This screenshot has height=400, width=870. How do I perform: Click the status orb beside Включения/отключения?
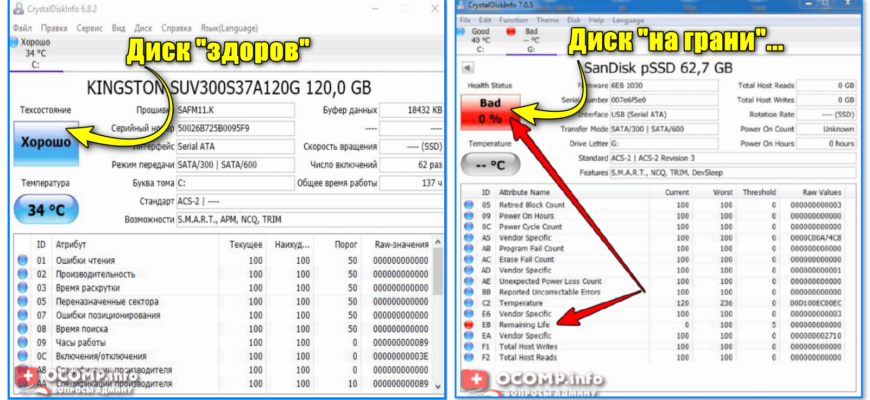(23, 356)
